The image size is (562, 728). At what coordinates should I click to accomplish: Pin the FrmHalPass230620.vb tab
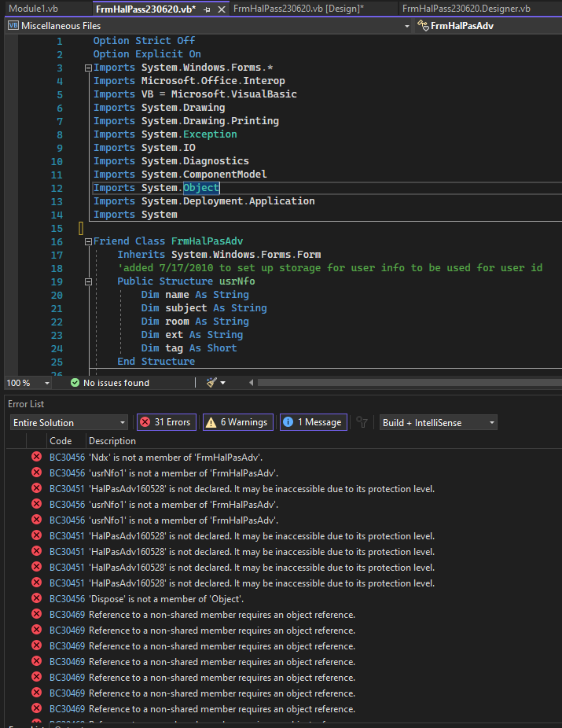pos(208,9)
